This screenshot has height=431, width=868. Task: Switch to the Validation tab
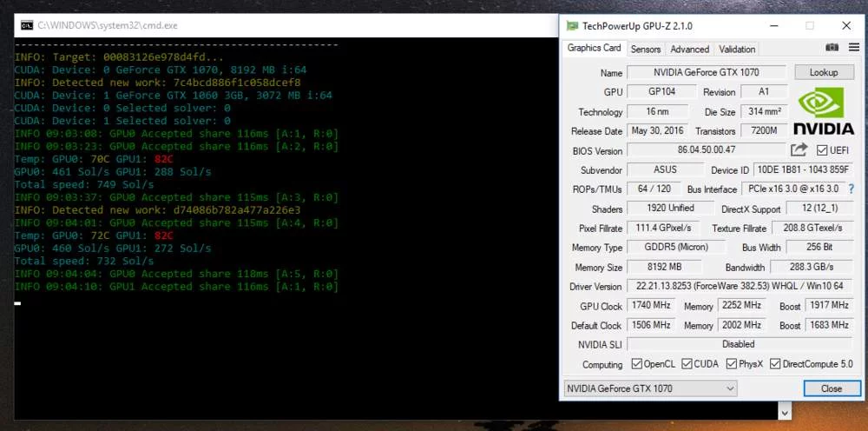737,50
